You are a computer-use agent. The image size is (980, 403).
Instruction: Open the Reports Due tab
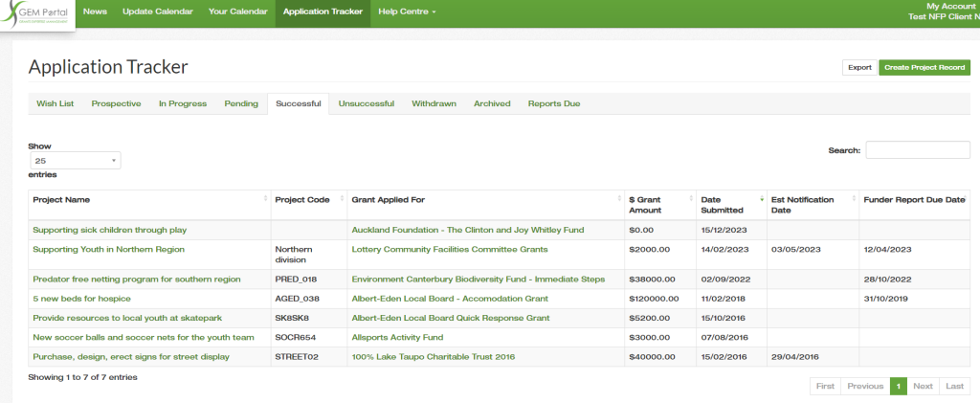click(x=553, y=103)
